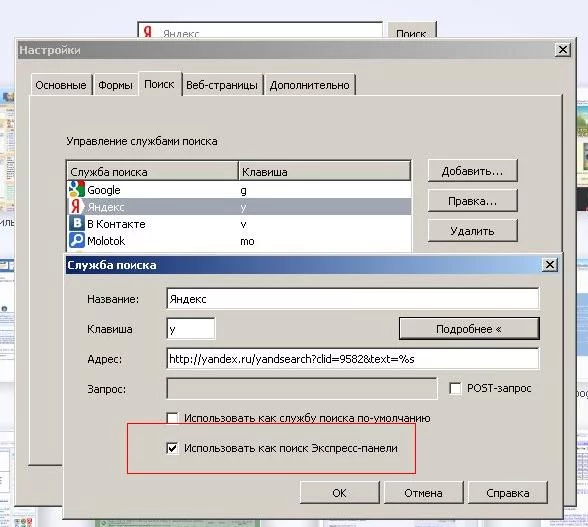Click the Запрос input field

coord(302,389)
